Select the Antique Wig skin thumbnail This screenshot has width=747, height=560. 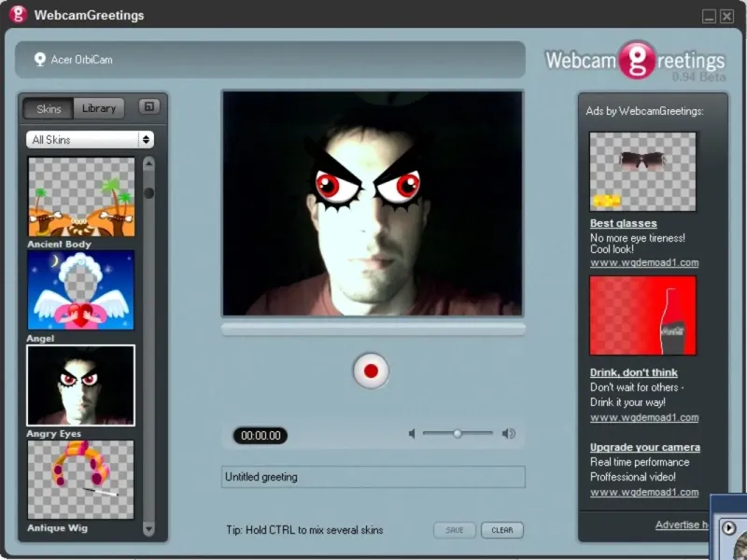point(81,480)
